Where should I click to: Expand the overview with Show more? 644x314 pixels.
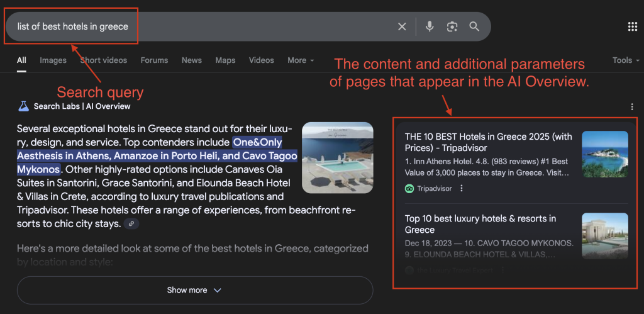pyautogui.click(x=195, y=290)
